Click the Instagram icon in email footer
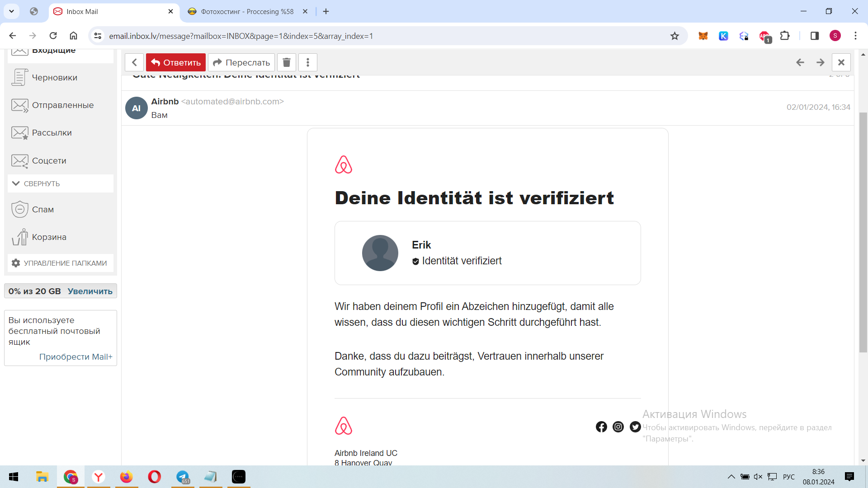 (618, 427)
